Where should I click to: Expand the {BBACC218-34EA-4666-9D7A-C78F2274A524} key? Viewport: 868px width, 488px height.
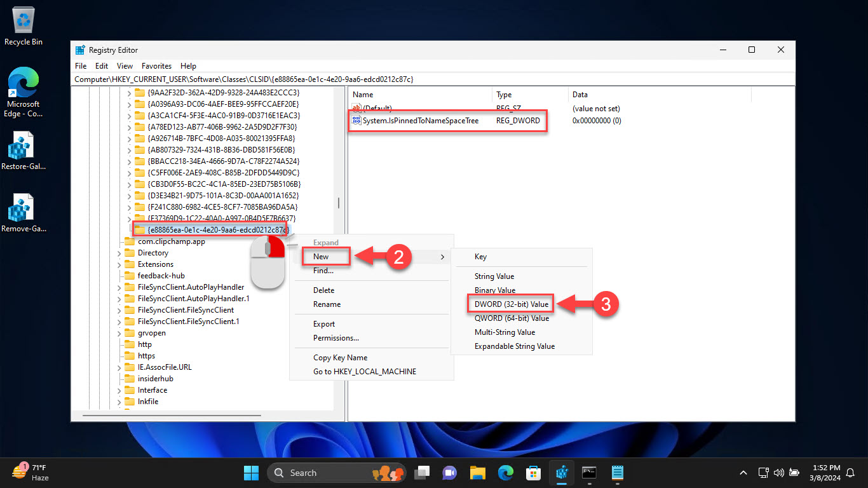pos(130,161)
